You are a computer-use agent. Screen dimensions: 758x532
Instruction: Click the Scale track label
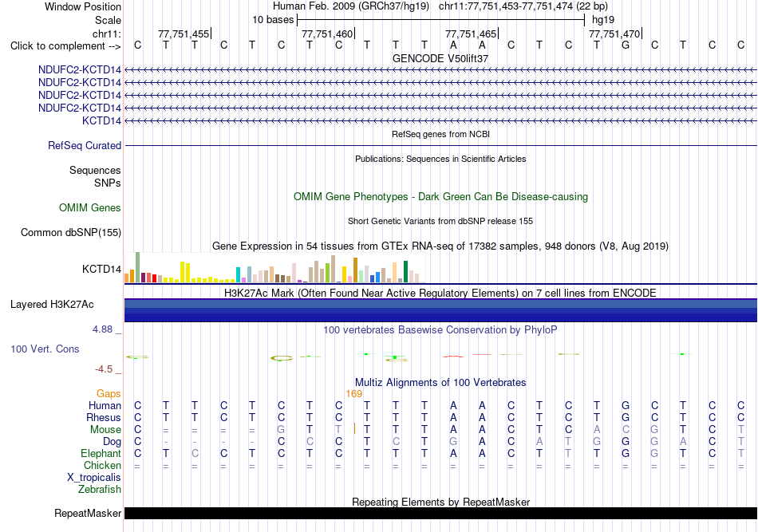(x=108, y=20)
